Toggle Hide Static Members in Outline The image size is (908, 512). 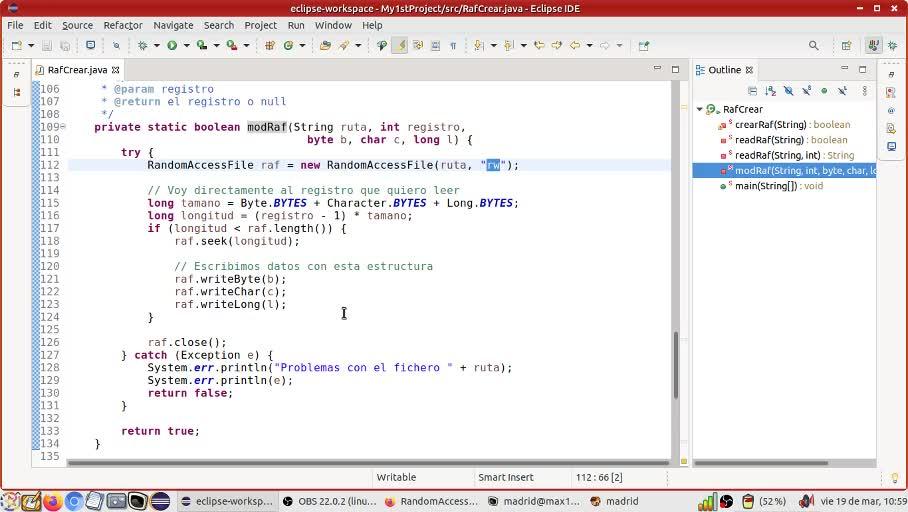806,91
